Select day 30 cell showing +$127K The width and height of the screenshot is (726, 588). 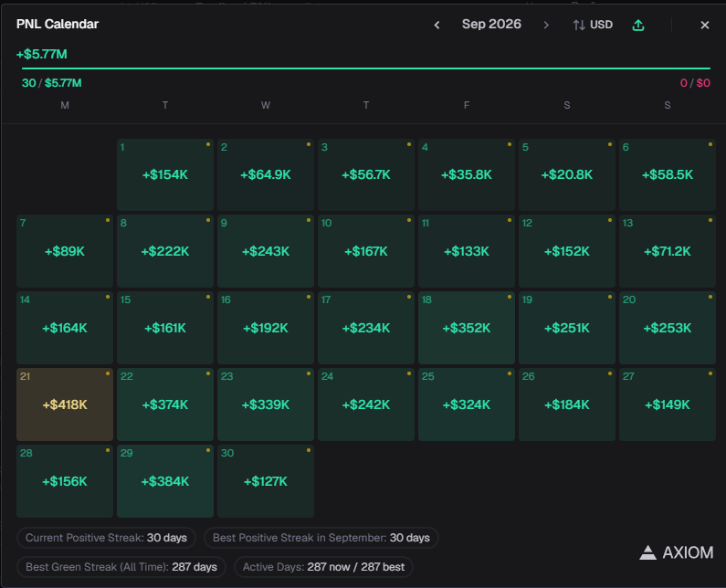(266, 481)
